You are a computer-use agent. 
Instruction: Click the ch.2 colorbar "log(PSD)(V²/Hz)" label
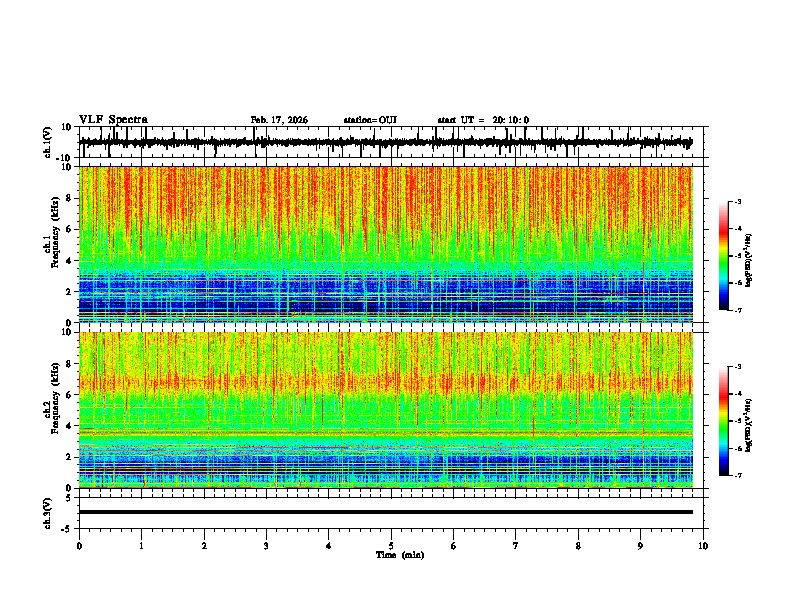[748, 426]
